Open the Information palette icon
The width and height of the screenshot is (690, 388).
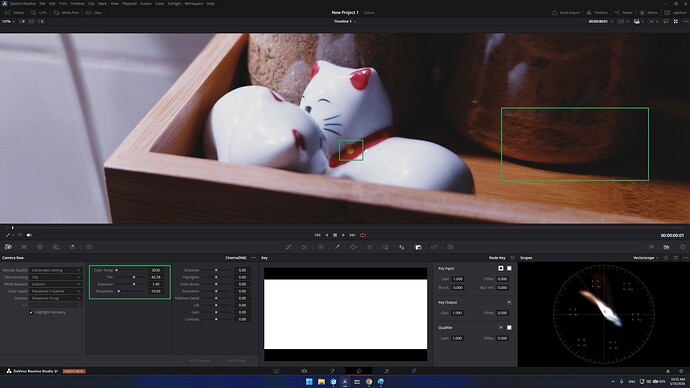point(683,247)
